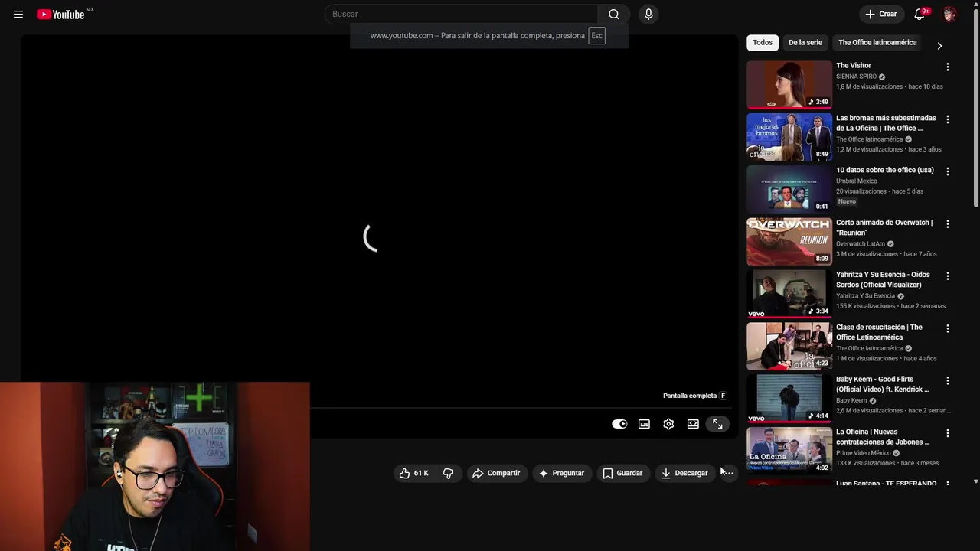980x551 pixels.
Task: Open Baby Keem Good Flirts thumbnail
Action: coord(789,398)
